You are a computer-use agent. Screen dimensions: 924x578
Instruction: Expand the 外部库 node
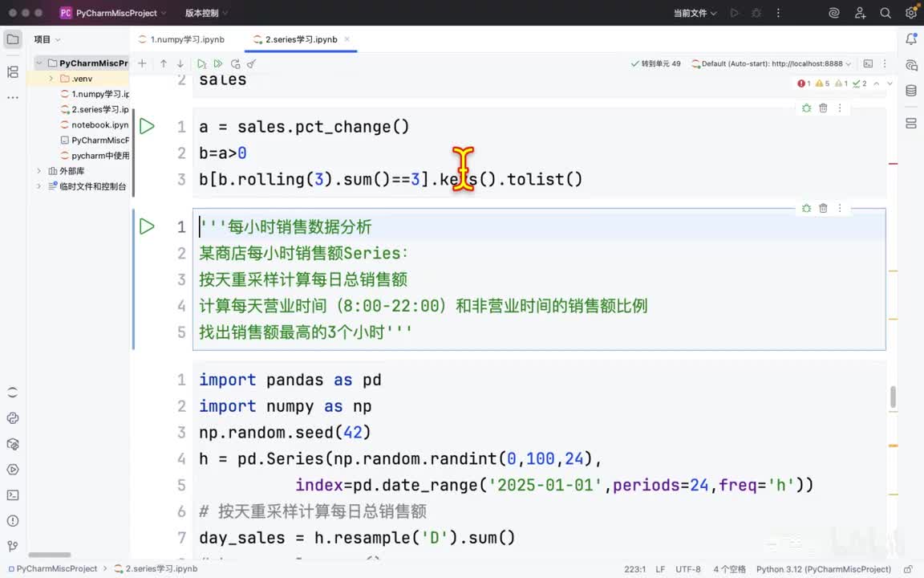(x=38, y=171)
